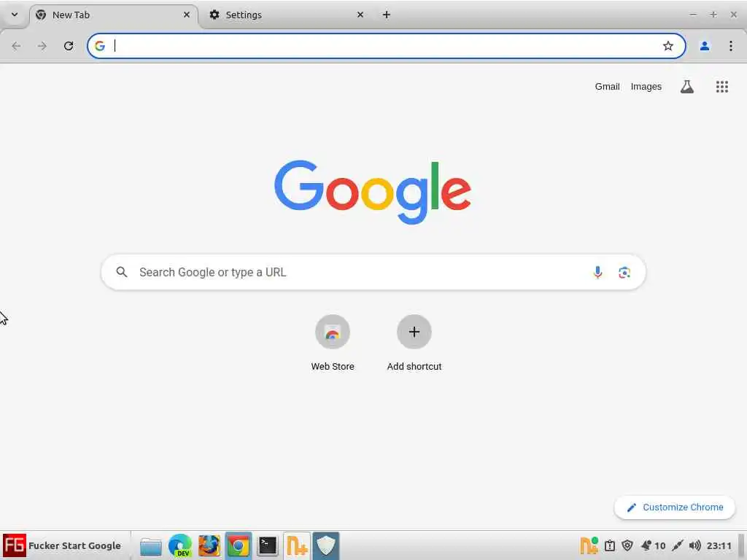
Task: Click the Search Google or type a URL box
Action: pyautogui.click(x=373, y=273)
